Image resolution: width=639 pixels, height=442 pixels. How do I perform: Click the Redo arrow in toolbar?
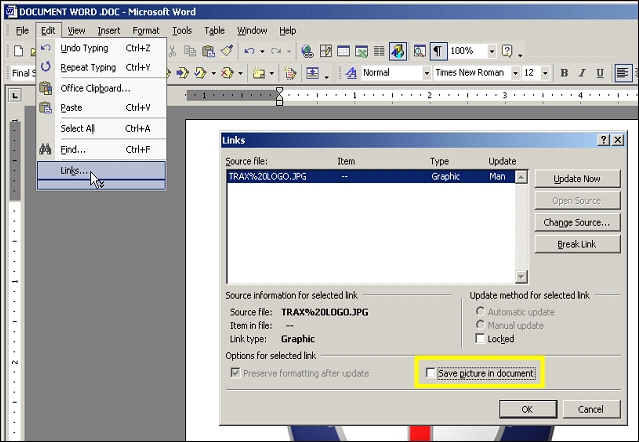tap(276, 51)
